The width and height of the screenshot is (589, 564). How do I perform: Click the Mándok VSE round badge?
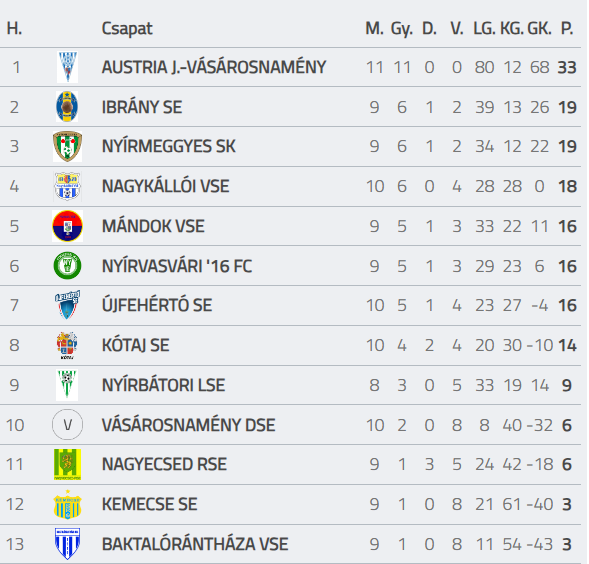68,226
